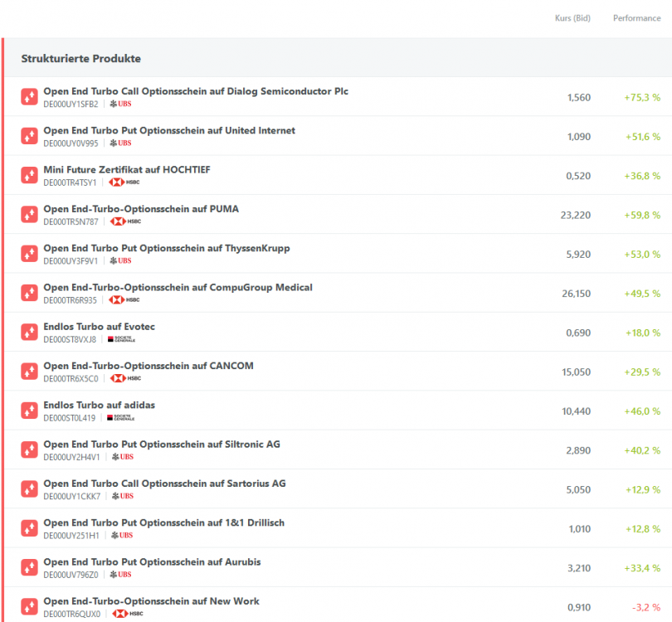Image resolution: width=672 pixels, height=622 pixels.
Task: Open Turbo Call Optionsschein auf Sartorius AG
Action: point(164,484)
